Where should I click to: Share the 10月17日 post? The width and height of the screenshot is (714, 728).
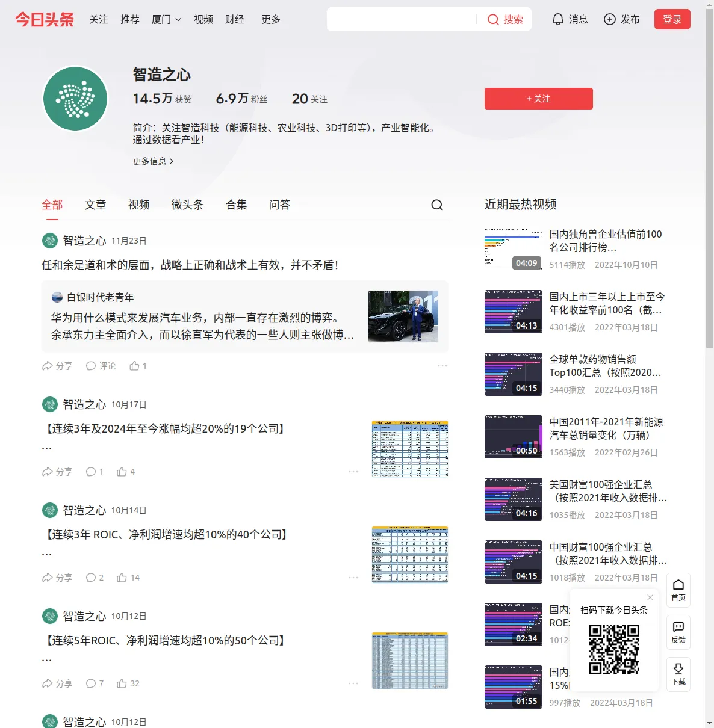(x=57, y=472)
